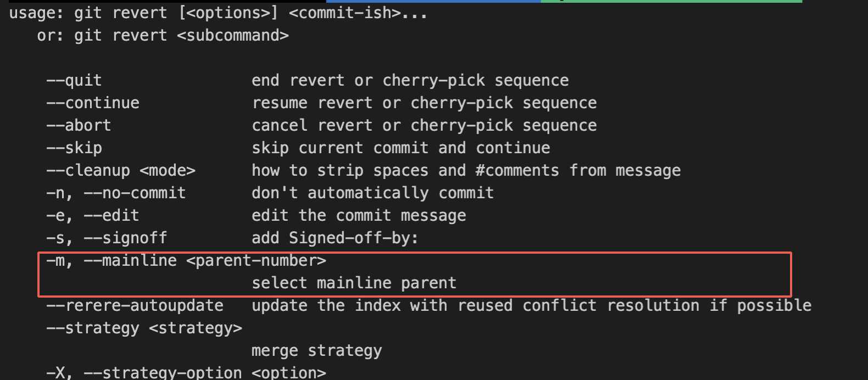The image size is (868, 380).
Task: Click the --strategy <strategy> option
Action: [x=144, y=328]
